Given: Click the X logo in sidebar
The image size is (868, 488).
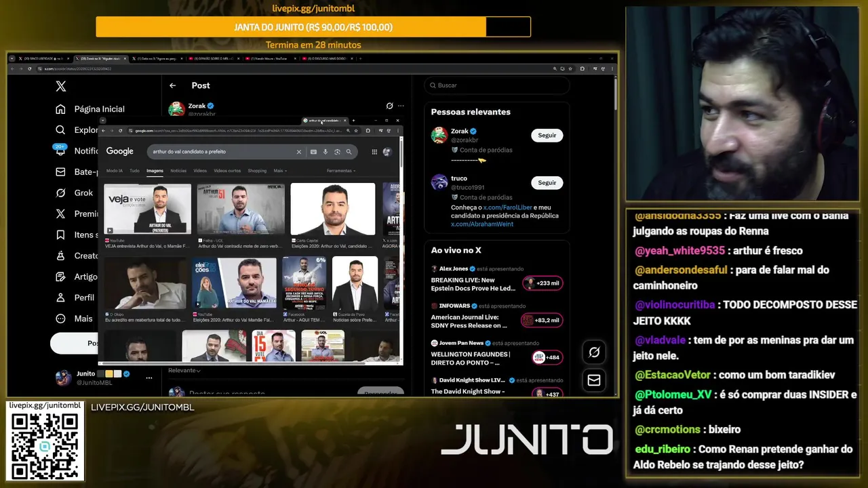Looking at the screenshot, I should 61,86.
